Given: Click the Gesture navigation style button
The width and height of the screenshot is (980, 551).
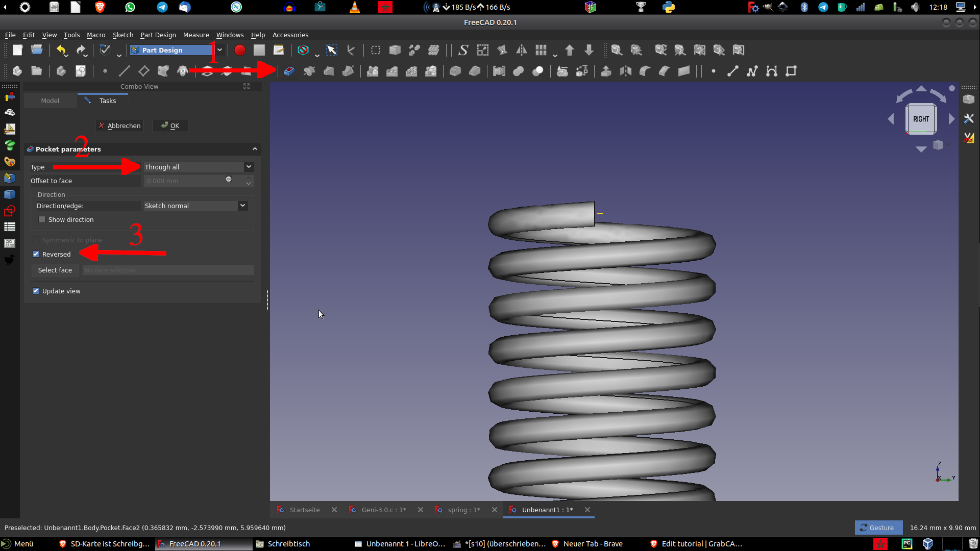Looking at the screenshot, I should [878, 528].
